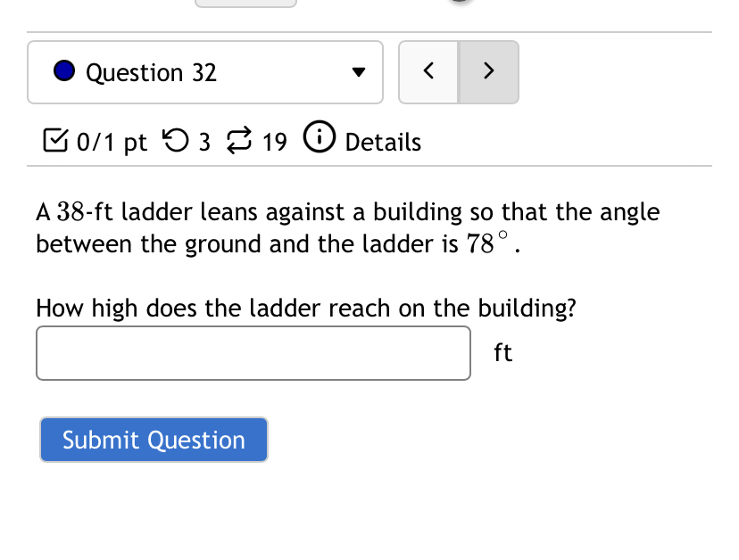The width and height of the screenshot is (739, 560).
Task: Click the Details link for question info
Action: pyautogui.click(x=382, y=142)
